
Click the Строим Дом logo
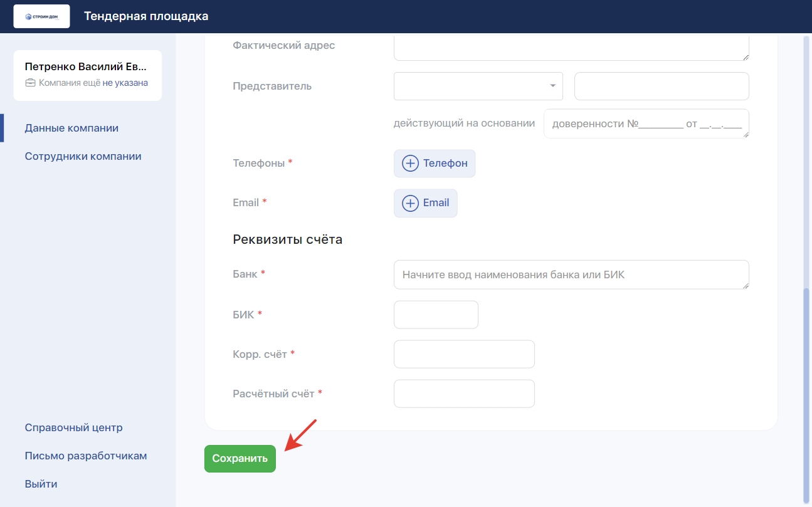pyautogui.click(x=41, y=16)
